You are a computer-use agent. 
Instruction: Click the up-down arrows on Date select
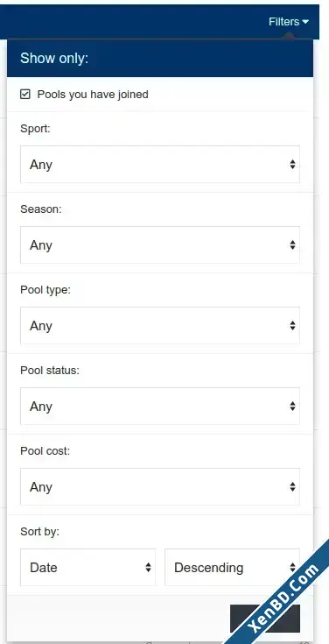click(148, 567)
